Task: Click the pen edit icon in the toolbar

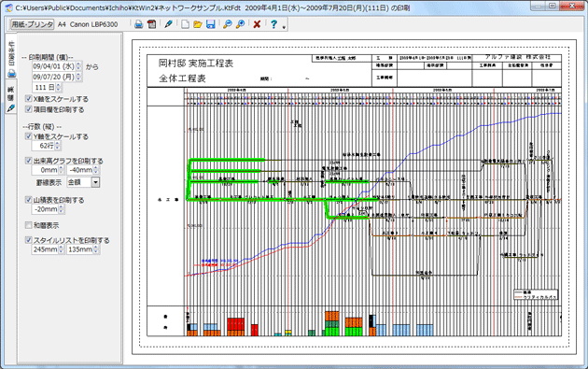Action: coord(168,24)
